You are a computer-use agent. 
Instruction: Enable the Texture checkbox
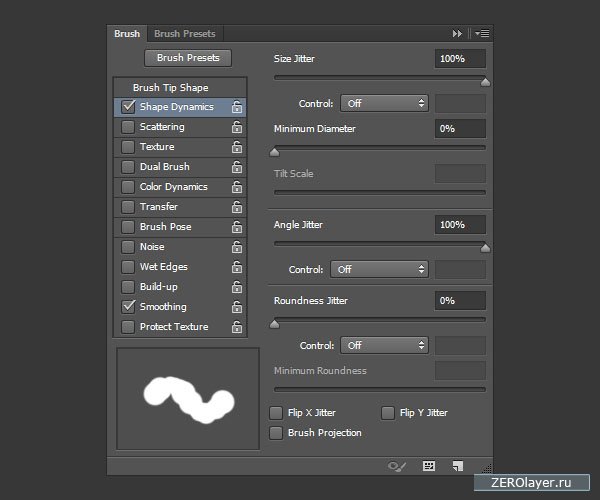[x=128, y=147]
